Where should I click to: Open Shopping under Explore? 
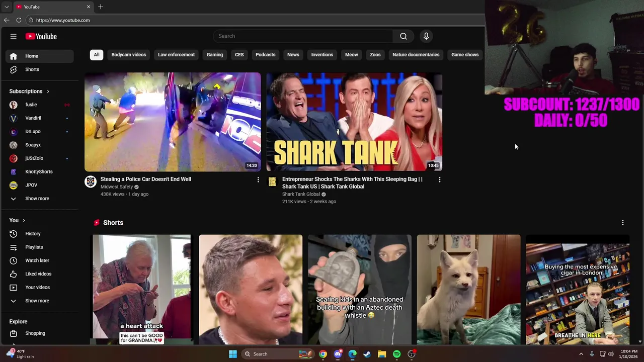click(40, 333)
